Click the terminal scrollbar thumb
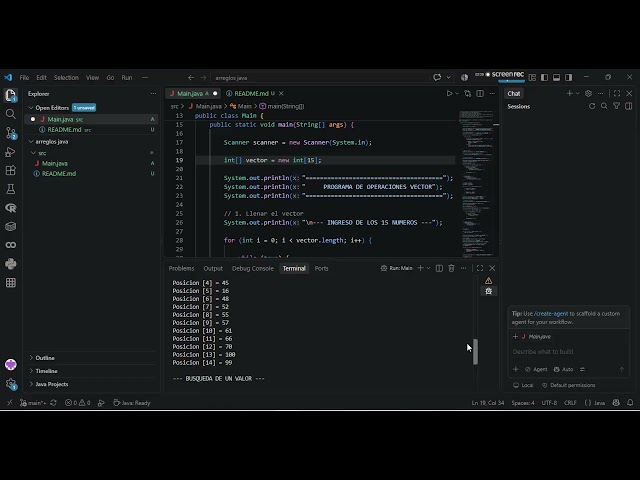 coord(476,351)
